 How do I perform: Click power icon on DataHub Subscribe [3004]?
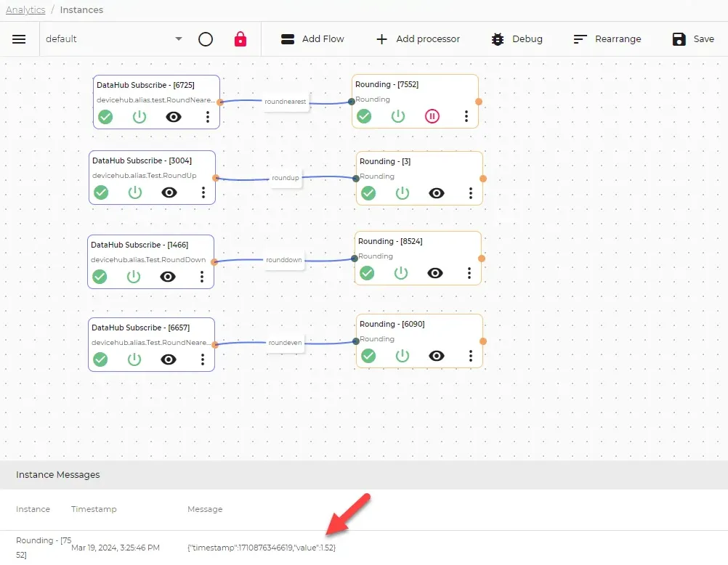[135, 192]
